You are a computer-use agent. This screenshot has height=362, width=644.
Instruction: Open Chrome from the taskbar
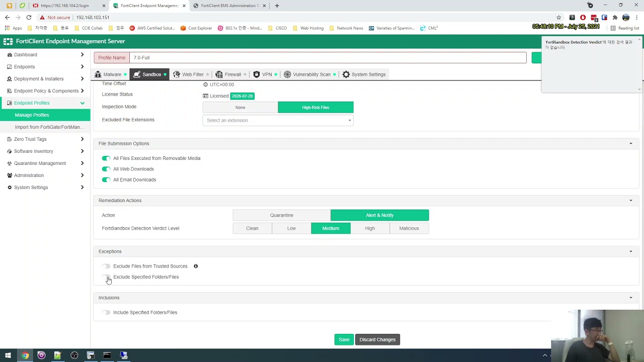pyautogui.click(x=25, y=355)
